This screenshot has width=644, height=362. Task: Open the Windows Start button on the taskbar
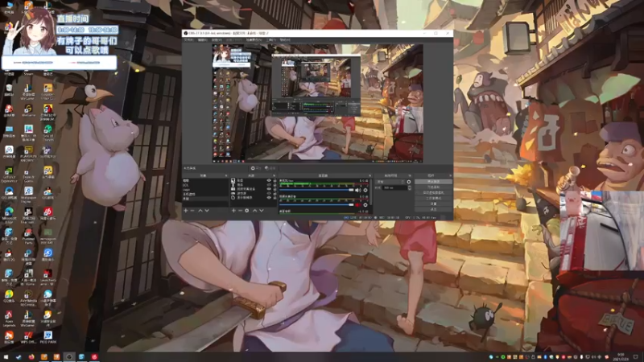click(6, 357)
